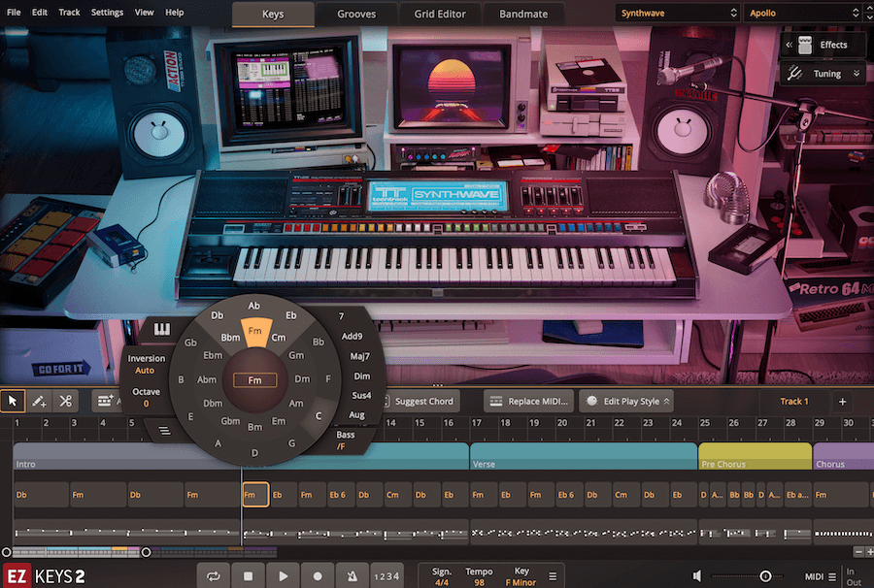Select the Eb 6 chord block before Verse
Screen dimensions: 874x588
[x=341, y=495]
